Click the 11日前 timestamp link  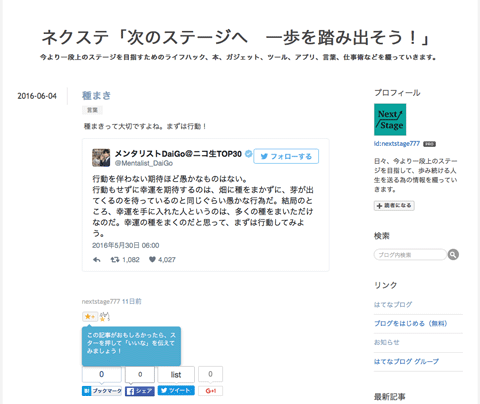tap(132, 302)
